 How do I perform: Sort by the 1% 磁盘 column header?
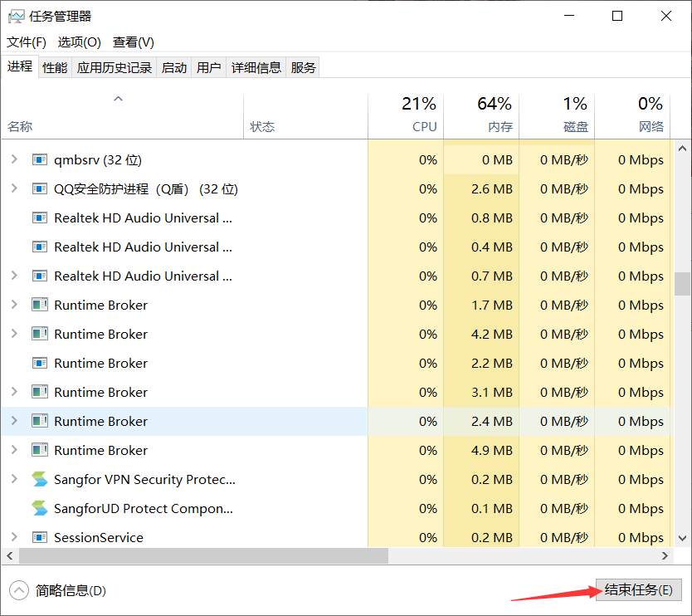pyautogui.click(x=557, y=116)
